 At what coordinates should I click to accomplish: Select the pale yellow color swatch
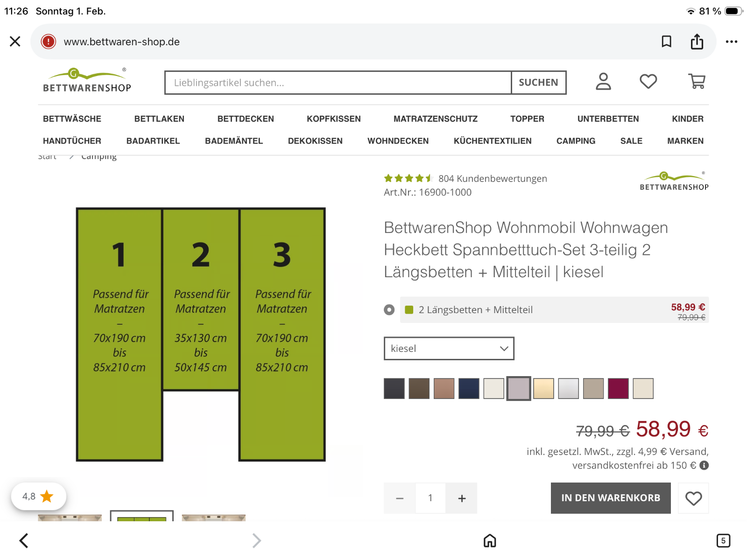(x=544, y=388)
